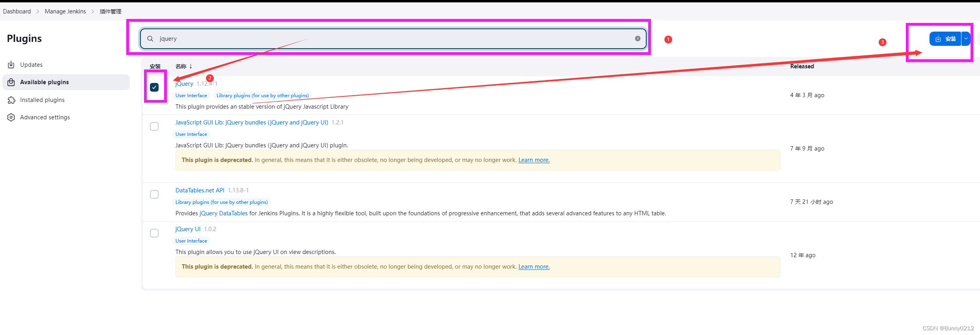The image size is (980, 335).
Task: Open the install button dropdown arrow
Action: [966, 39]
